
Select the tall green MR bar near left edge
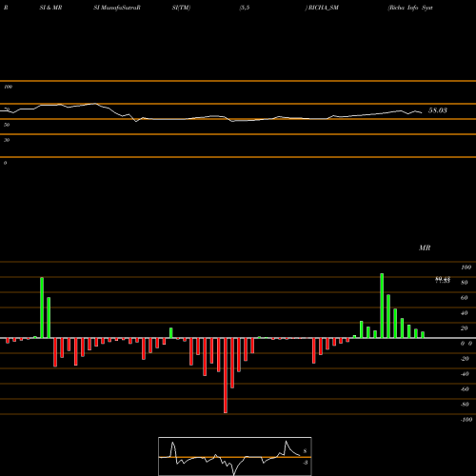(42, 307)
